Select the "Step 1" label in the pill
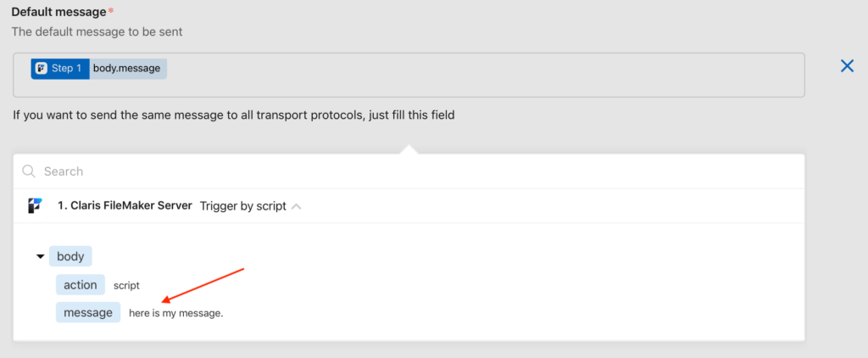The width and height of the screenshot is (868, 358). (67, 69)
